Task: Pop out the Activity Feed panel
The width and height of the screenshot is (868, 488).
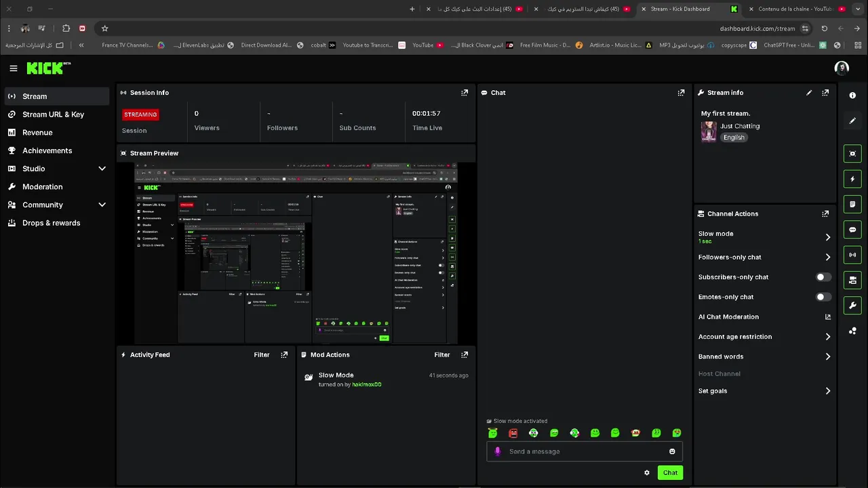Action: click(x=284, y=354)
